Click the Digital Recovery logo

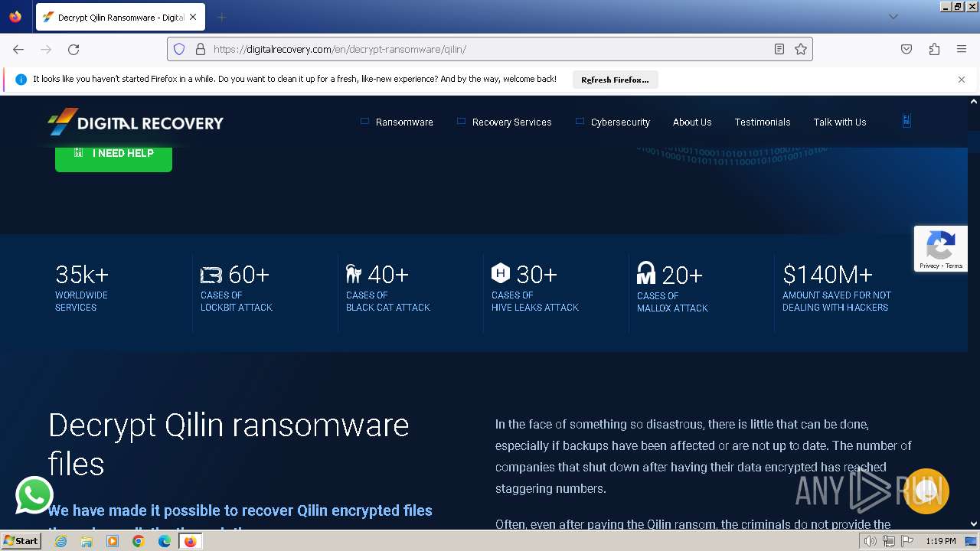[x=136, y=122]
